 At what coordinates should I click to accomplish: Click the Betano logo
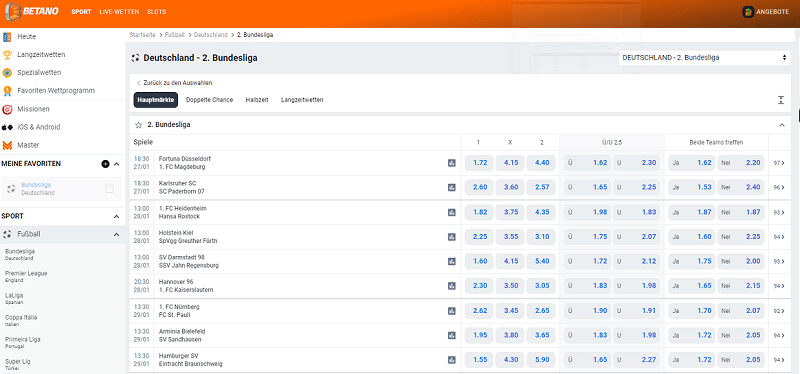[32, 11]
